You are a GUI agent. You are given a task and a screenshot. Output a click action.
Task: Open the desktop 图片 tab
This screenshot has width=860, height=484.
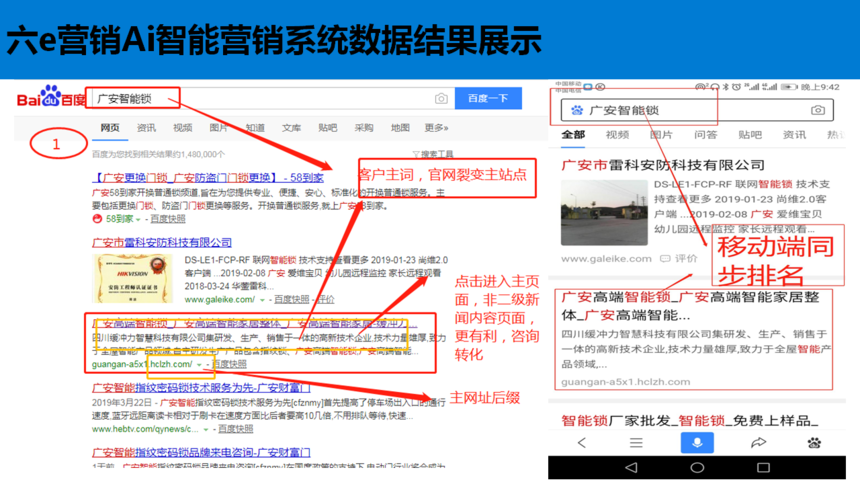tap(219, 127)
